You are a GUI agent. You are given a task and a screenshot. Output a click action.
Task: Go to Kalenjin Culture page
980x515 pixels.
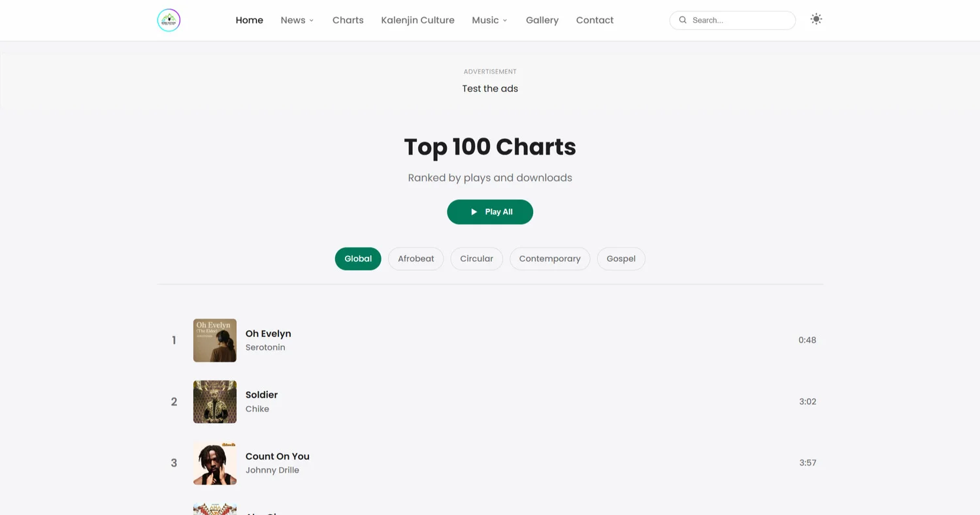coord(417,20)
